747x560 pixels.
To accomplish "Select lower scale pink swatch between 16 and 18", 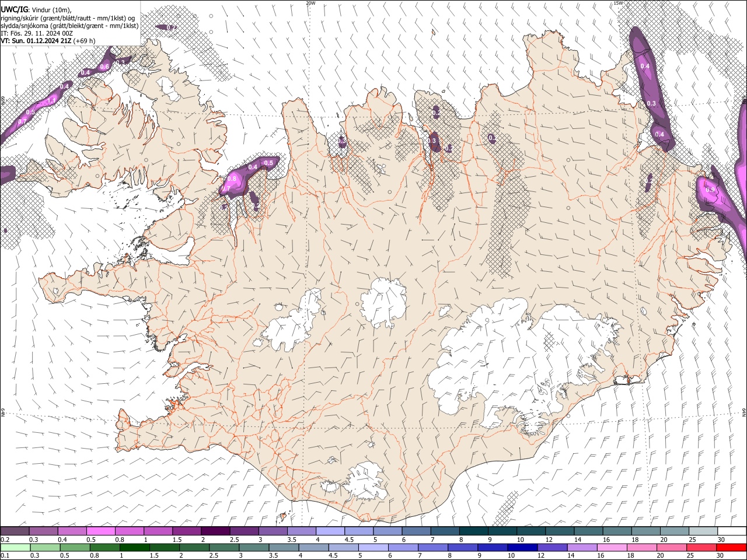I will click(611, 547).
